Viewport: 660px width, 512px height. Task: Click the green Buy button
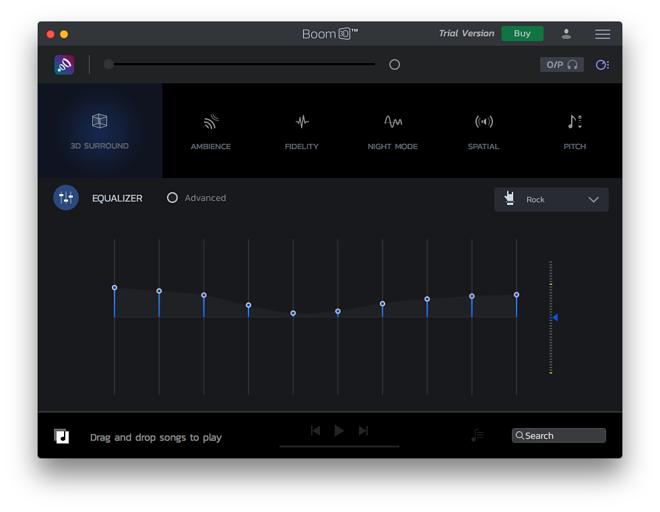coord(522,33)
